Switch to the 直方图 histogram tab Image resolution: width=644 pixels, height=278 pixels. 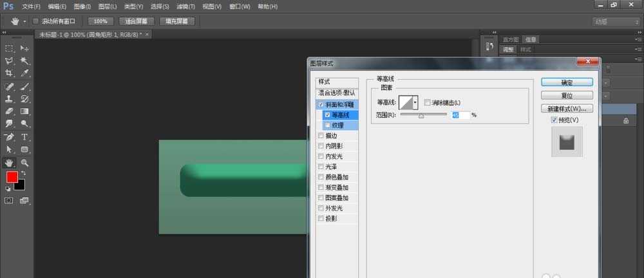[x=511, y=39]
